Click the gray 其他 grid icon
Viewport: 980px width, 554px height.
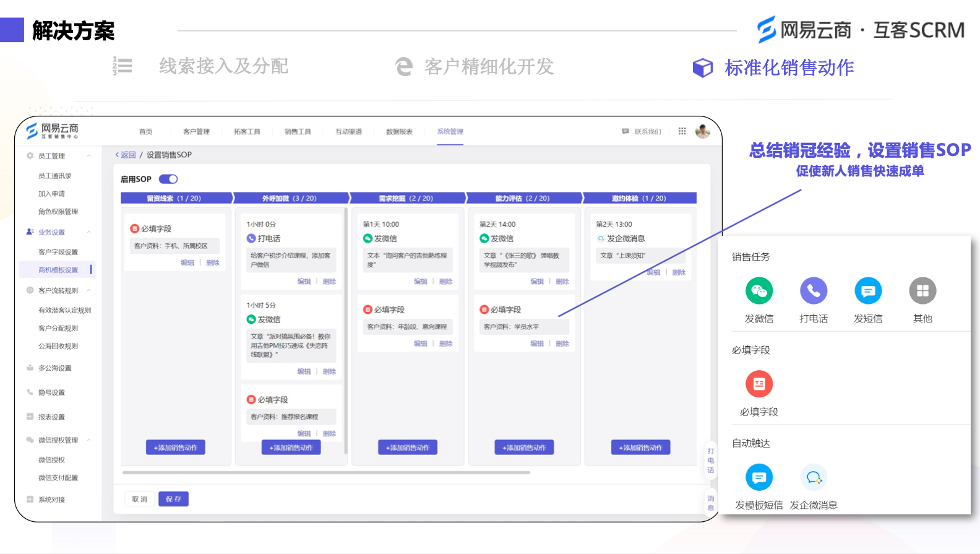(922, 291)
